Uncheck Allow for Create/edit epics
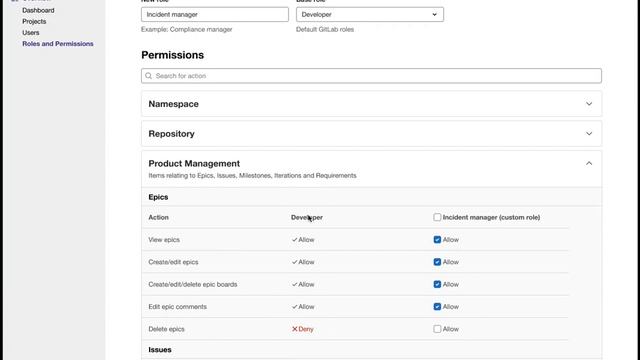Viewport: 640px width, 360px height. coord(437,262)
